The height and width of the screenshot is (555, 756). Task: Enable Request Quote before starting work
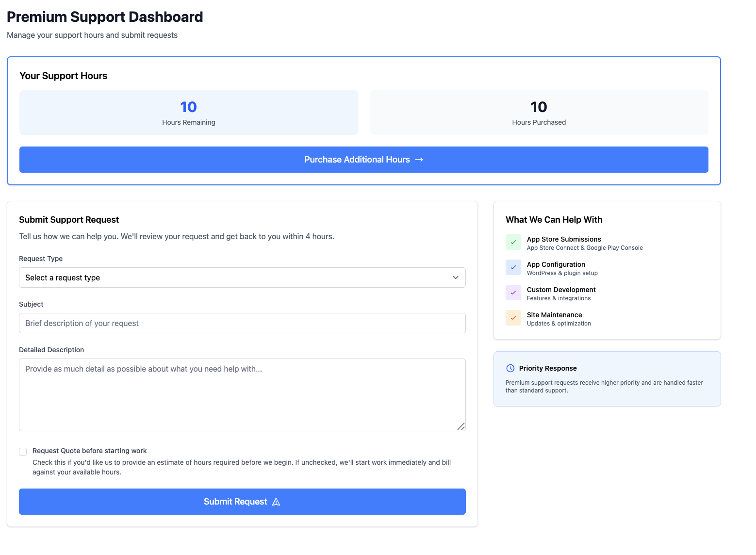pyautogui.click(x=23, y=451)
